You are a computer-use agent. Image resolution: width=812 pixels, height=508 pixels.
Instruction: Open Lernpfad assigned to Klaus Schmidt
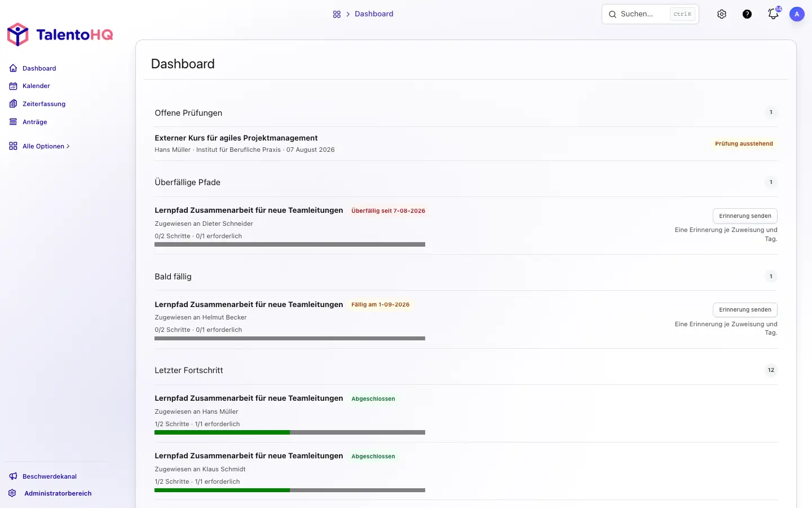(x=249, y=456)
